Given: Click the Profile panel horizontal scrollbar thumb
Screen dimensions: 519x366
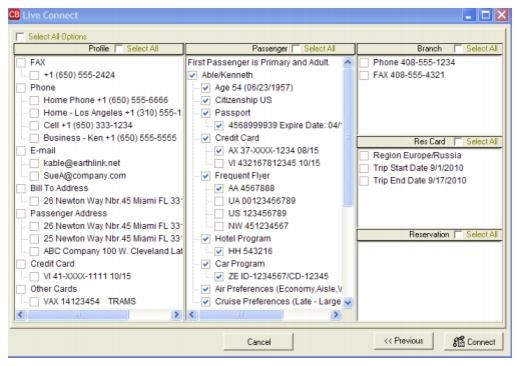Looking at the screenshot, I should coord(78,315).
